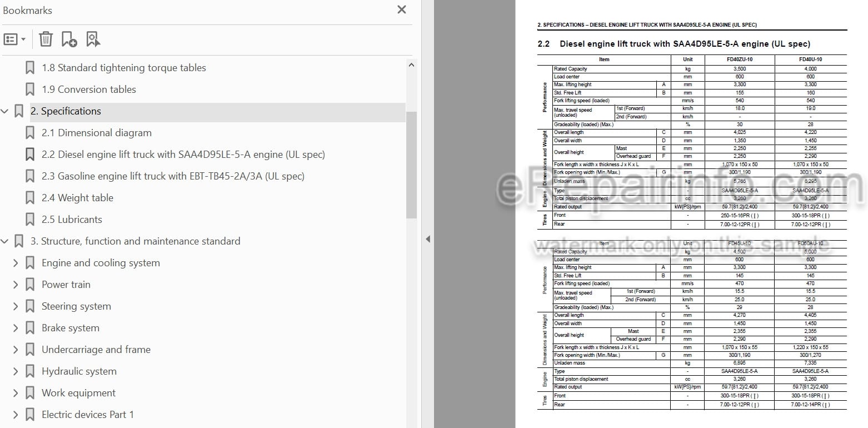Viewport: 868px width, 428px height.
Task: Expand the Work equipment bookmark
Action: [x=16, y=393]
